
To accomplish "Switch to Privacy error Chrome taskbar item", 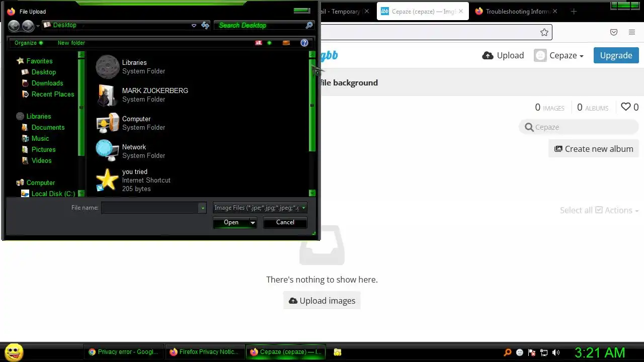I will pyautogui.click(x=124, y=352).
